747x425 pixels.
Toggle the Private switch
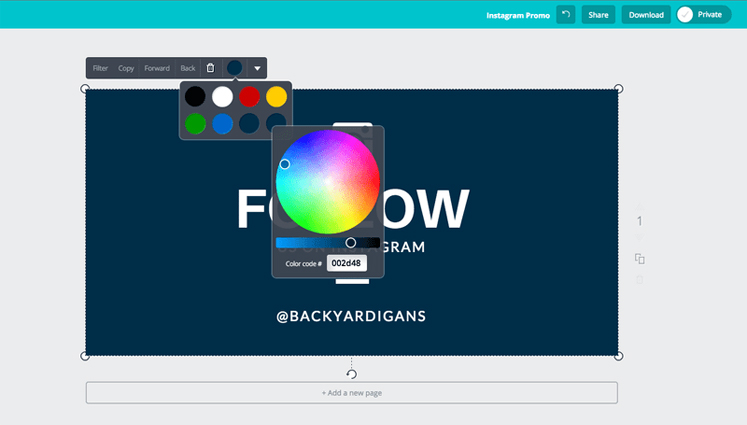pos(704,15)
